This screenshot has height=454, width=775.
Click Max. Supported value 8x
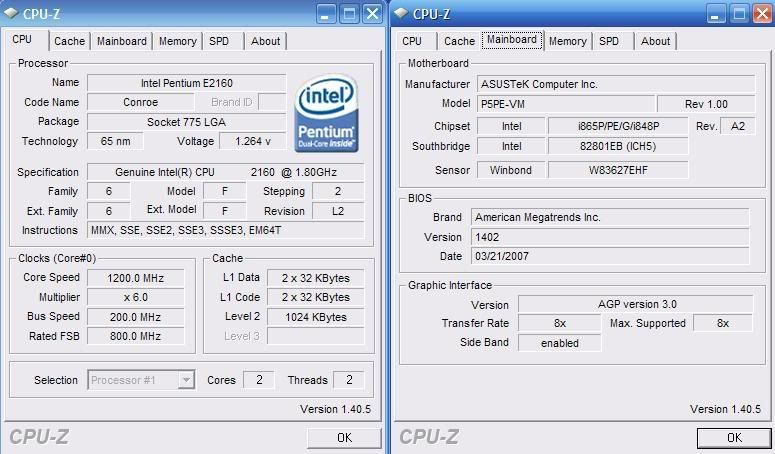click(723, 323)
